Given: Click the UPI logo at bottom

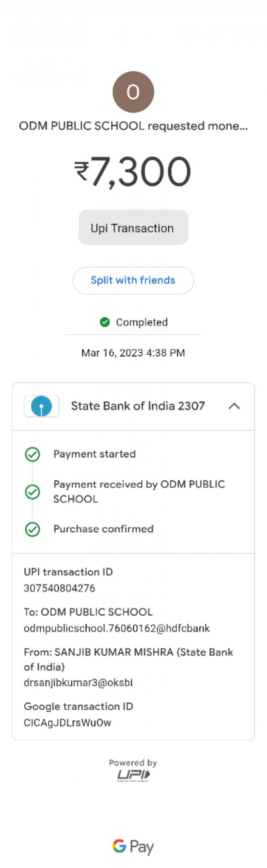Looking at the screenshot, I should (x=133, y=775).
